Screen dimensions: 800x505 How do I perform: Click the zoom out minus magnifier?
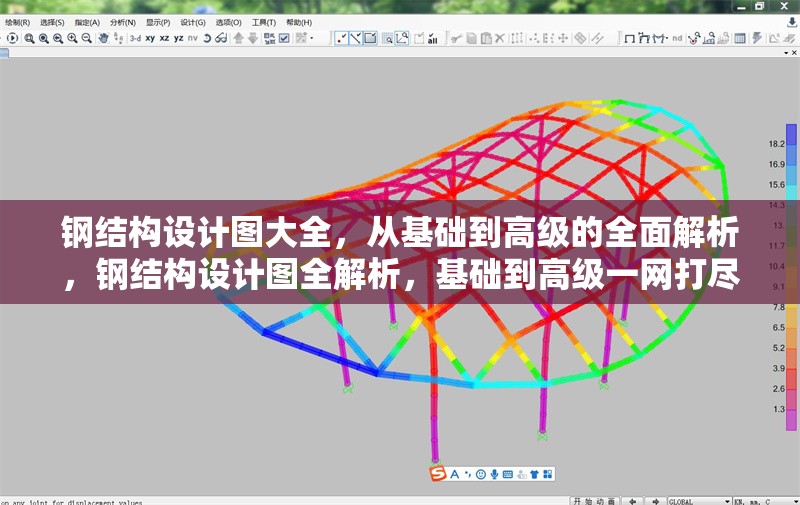[87, 38]
